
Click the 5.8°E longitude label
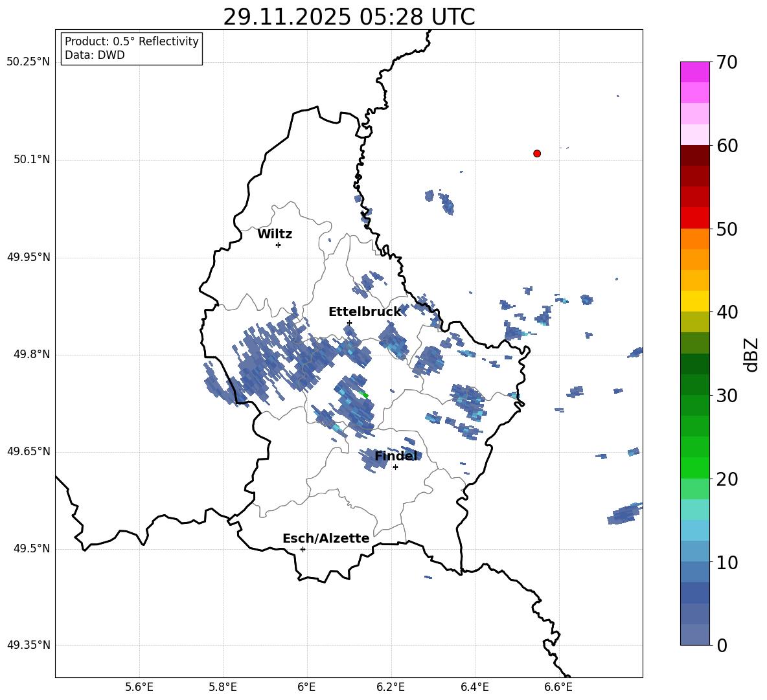[x=223, y=687]
